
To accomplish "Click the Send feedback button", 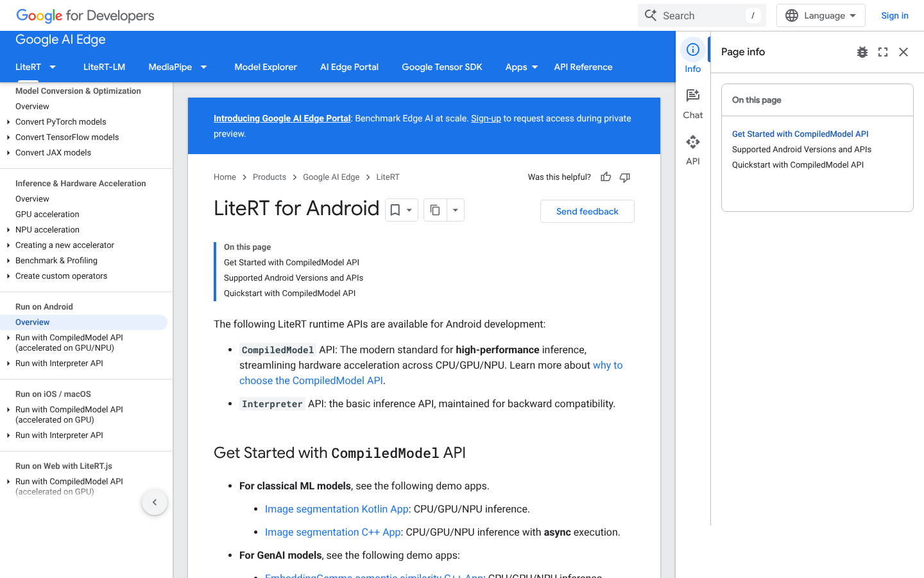I will (587, 211).
